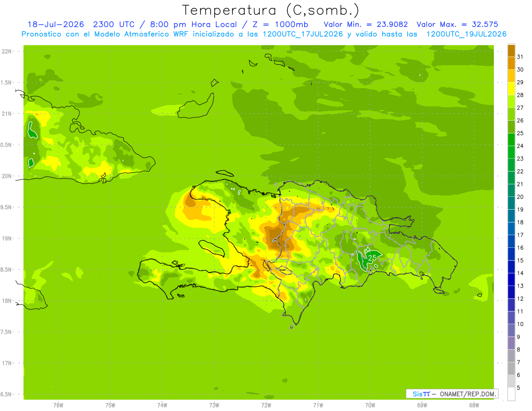This screenshot has width=532, height=411.
Task: Click the brown colorbar segment above 31
Action: tap(511, 51)
